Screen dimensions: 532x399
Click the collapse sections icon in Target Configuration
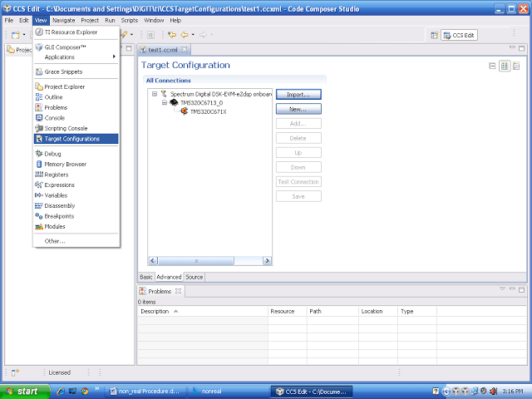[492, 66]
